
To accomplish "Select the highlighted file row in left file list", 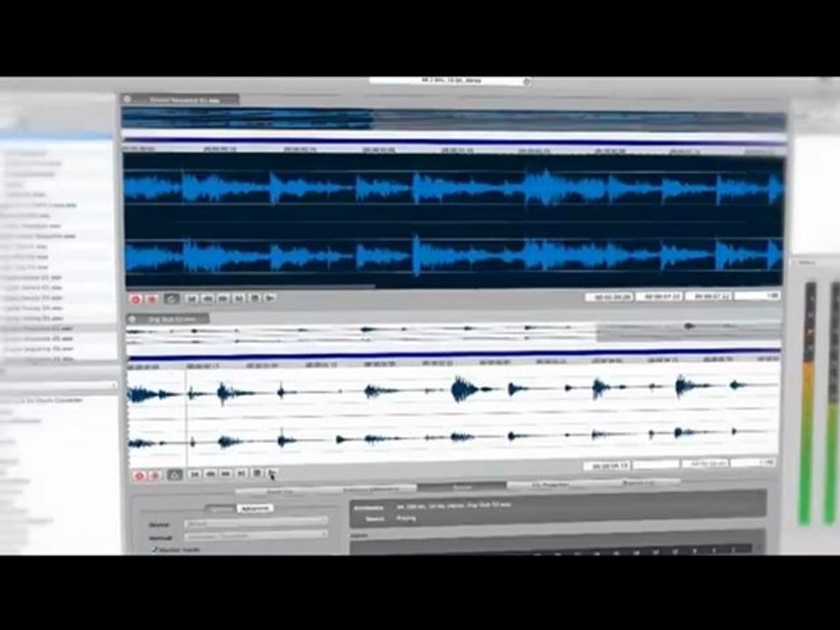I will 58,328.
